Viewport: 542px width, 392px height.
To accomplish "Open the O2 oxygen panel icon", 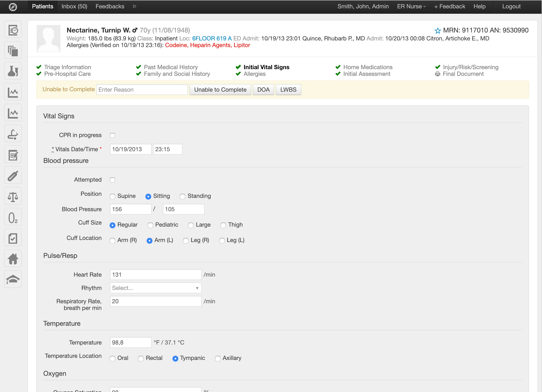I will [x=13, y=217].
